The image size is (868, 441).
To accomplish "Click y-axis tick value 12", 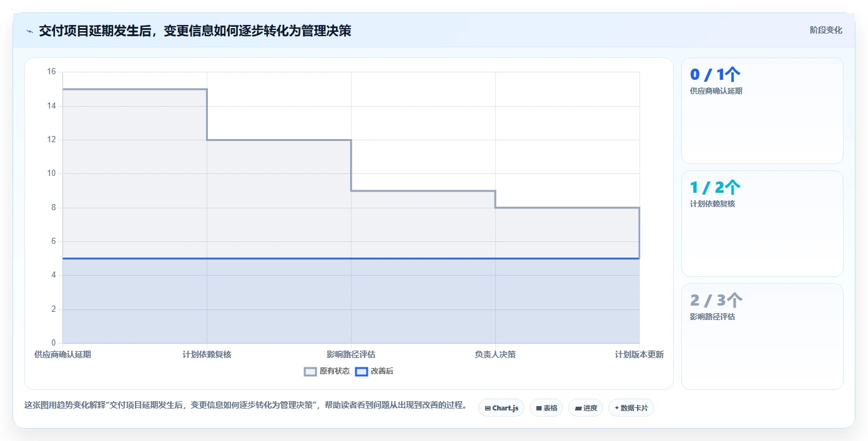I will [51, 140].
